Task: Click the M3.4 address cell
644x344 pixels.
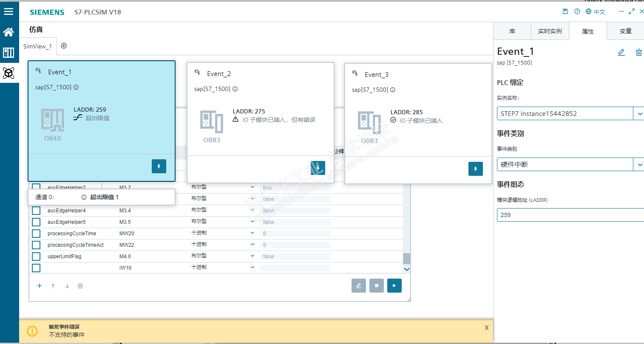Action: 125,211
